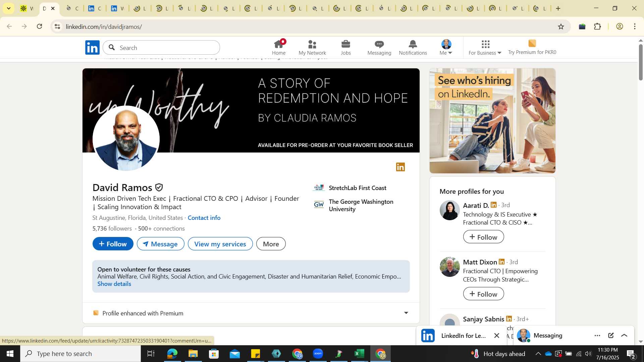Click the verification shield beside David Ramos

(x=159, y=187)
